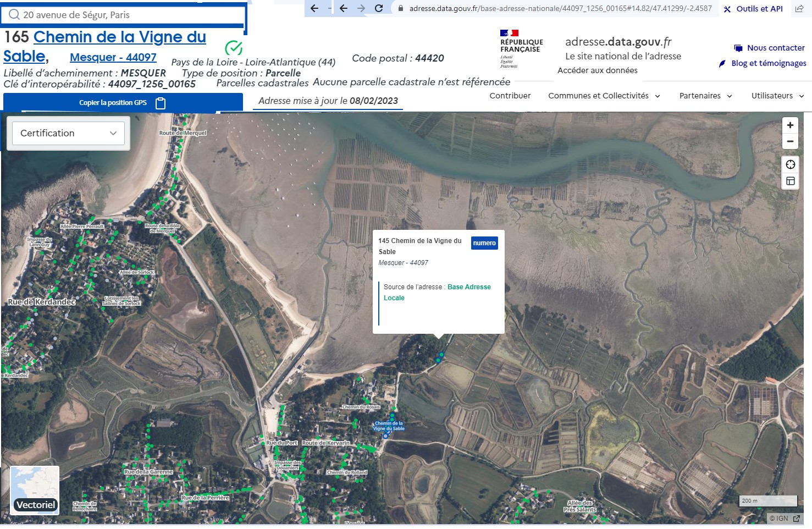
Task: Click the Chemin du Rolland map label
Action: tap(347, 472)
